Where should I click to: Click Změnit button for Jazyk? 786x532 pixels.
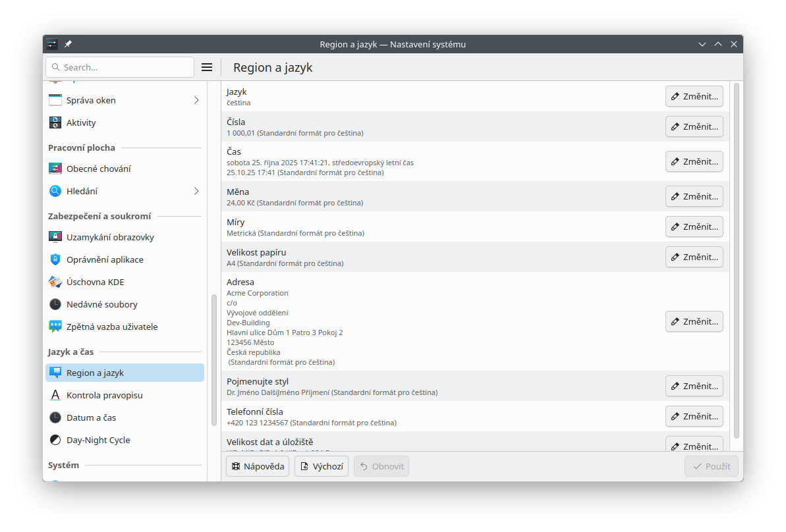[694, 96]
